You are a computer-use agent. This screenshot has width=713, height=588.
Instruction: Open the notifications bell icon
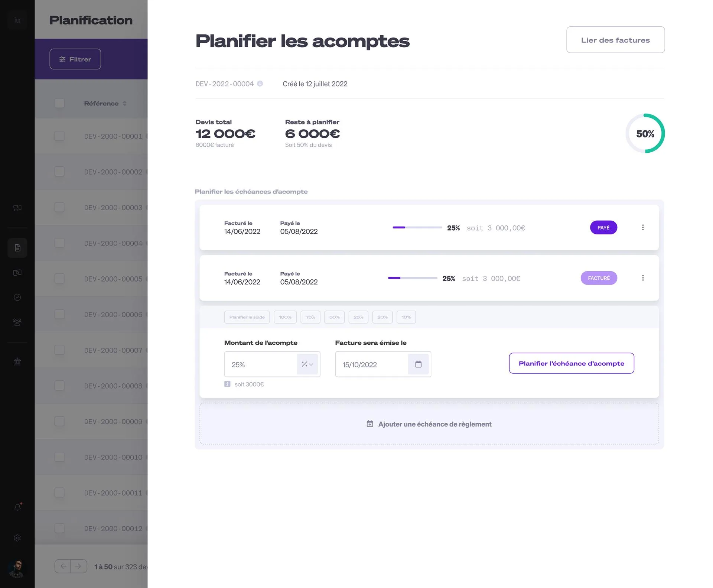(17, 507)
